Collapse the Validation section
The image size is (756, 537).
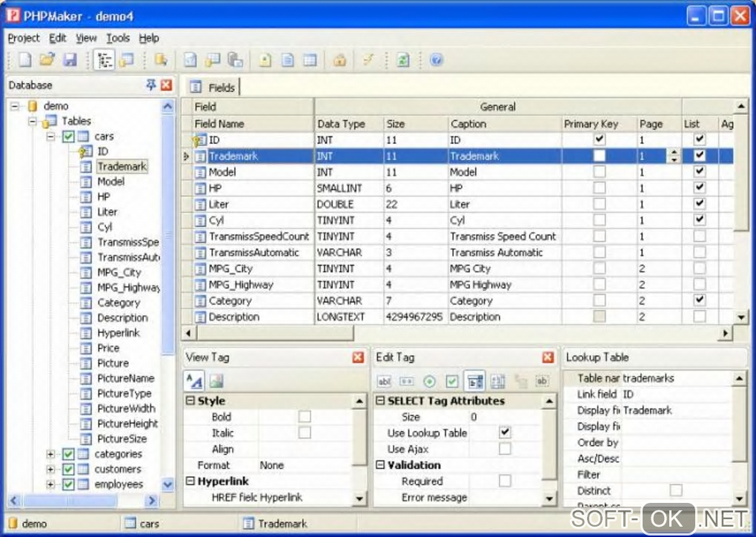pyautogui.click(x=380, y=464)
